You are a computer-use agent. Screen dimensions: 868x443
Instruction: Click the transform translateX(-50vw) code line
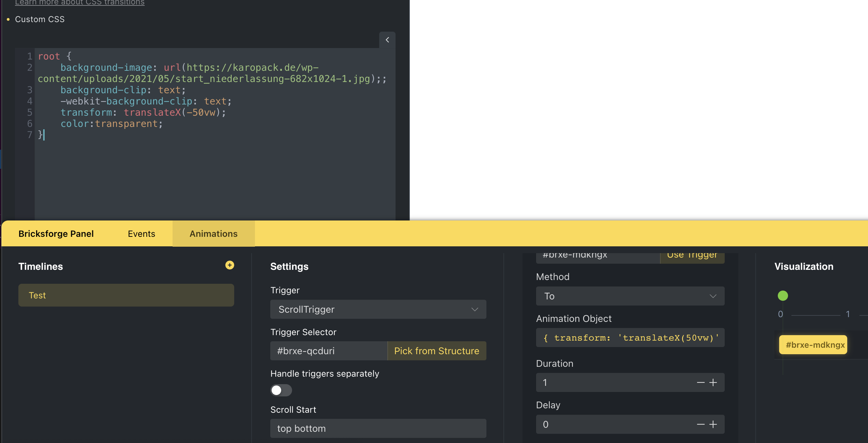pos(143,112)
